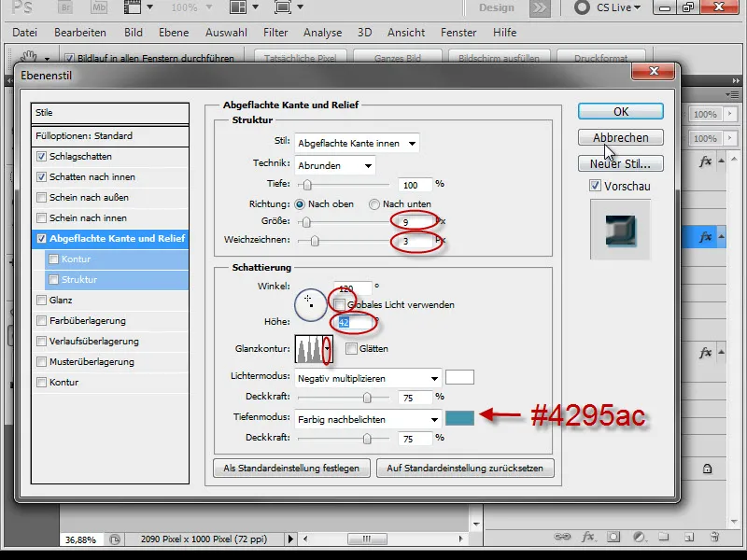Open the Bearbeiten menu
Screen dimensions: 747x560
point(80,33)
